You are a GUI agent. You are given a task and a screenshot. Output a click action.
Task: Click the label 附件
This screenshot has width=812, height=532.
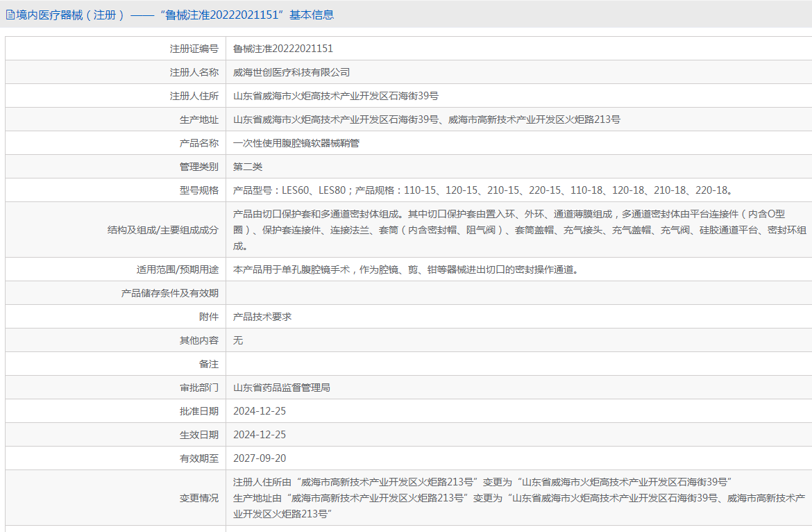(209, 317)
